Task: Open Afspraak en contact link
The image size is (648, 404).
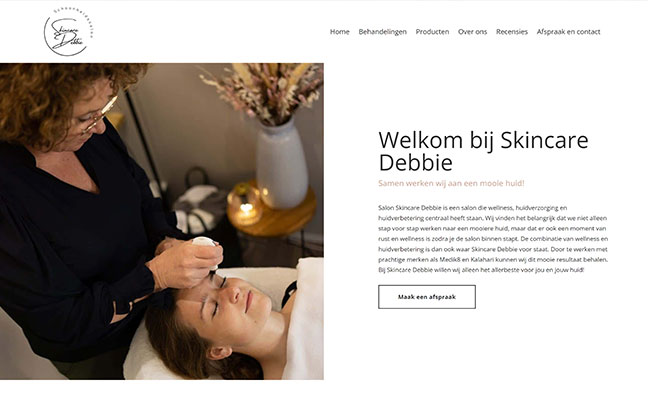Action: 568,32
